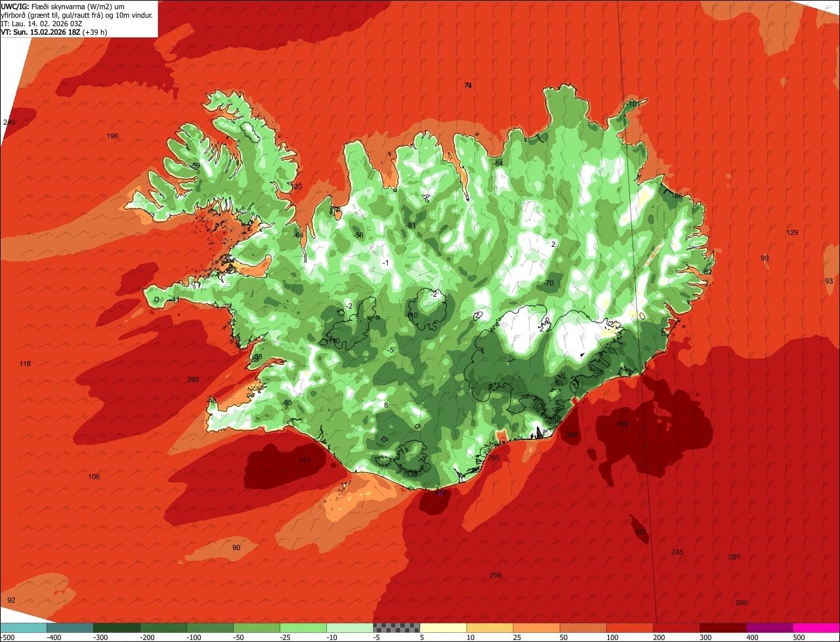Click the '74' value north of Iceland
Viewport: 840px width, 642px height.
click(x=468, y=85)
